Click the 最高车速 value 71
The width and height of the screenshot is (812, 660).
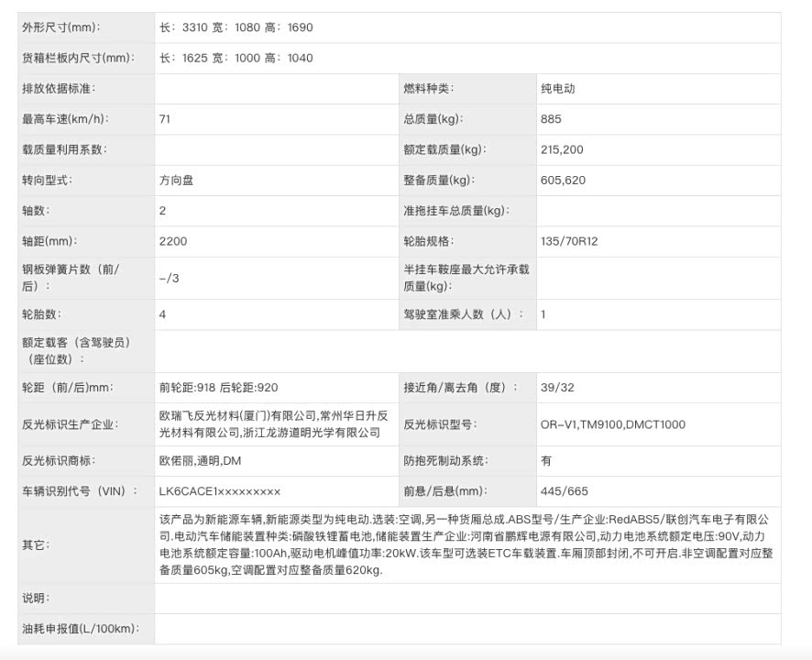(165, 119)
